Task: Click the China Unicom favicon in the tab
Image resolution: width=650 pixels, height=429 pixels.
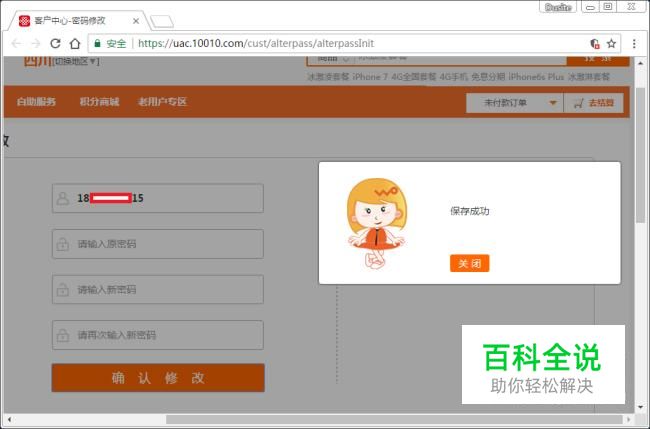Action: tap(24, 21)
